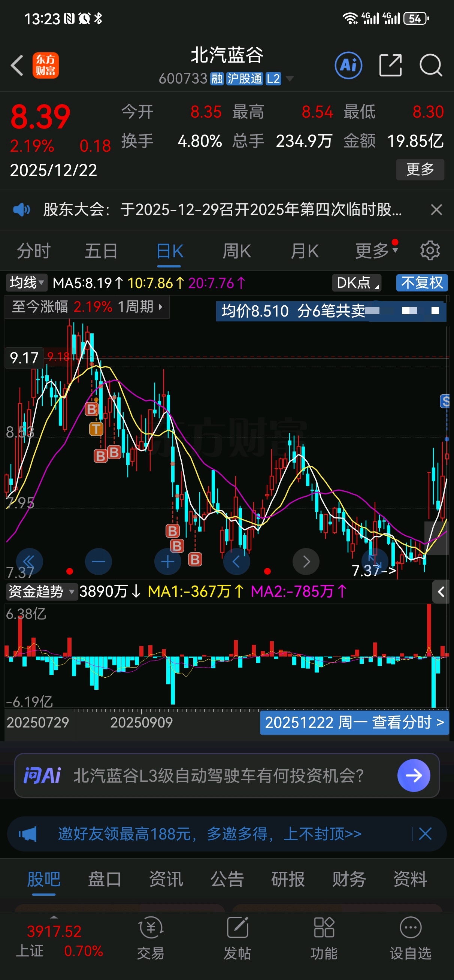The width and height of the screenshot is (454, 980).
Task: Tap the 更多 quote details button
Action: 420,169
